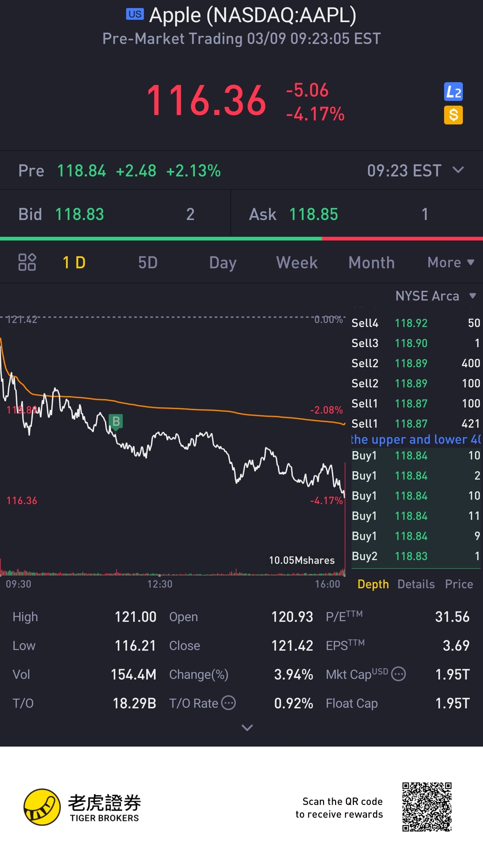
Task: Select the Depth tab
Action: coord(373,584)
